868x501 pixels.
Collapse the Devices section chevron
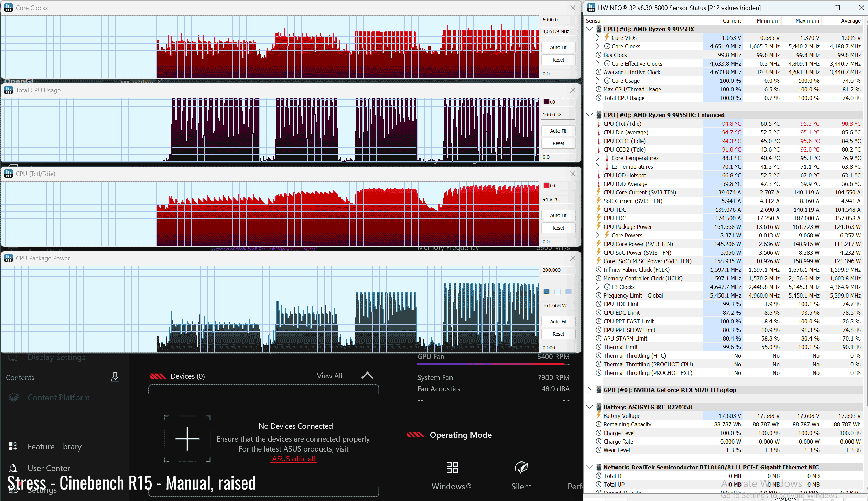(x=367, y=375)
